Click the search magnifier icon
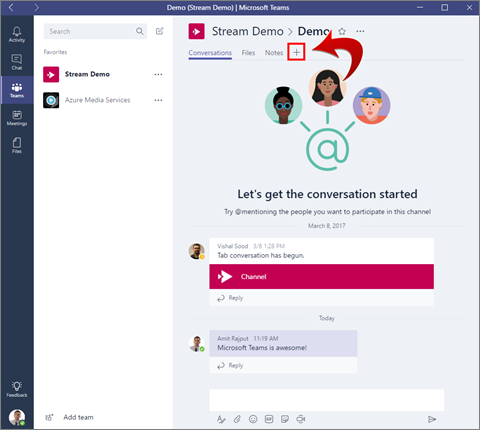The height and width of the screenshot is (430, 480). coord(140,31)
